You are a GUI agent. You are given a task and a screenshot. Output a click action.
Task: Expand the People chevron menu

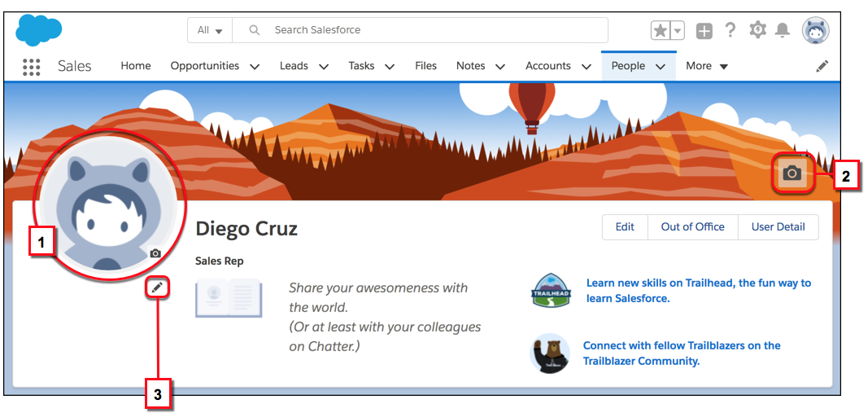coord(660,67)
